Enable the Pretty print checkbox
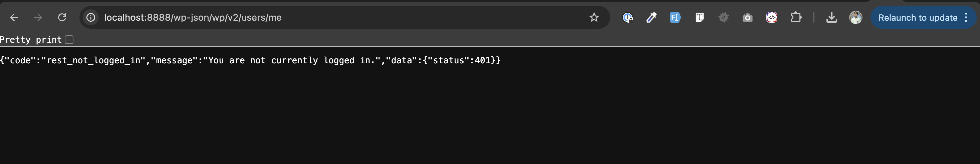This screenshot has width=980, height=164. coord(69,39)
